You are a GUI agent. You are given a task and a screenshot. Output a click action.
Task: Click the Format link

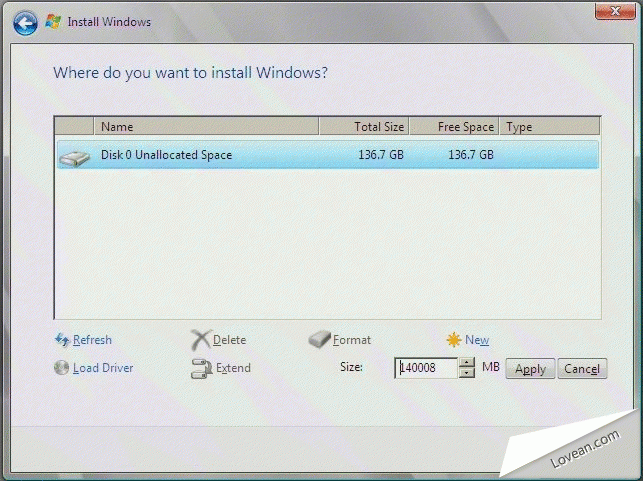352,340
